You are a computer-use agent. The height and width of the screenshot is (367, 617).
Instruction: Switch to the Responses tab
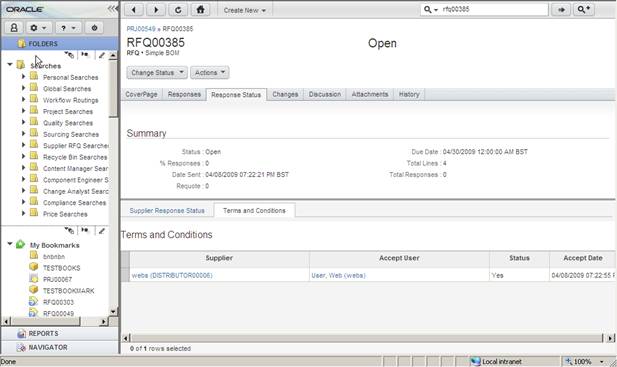click(x=184, y=94)
